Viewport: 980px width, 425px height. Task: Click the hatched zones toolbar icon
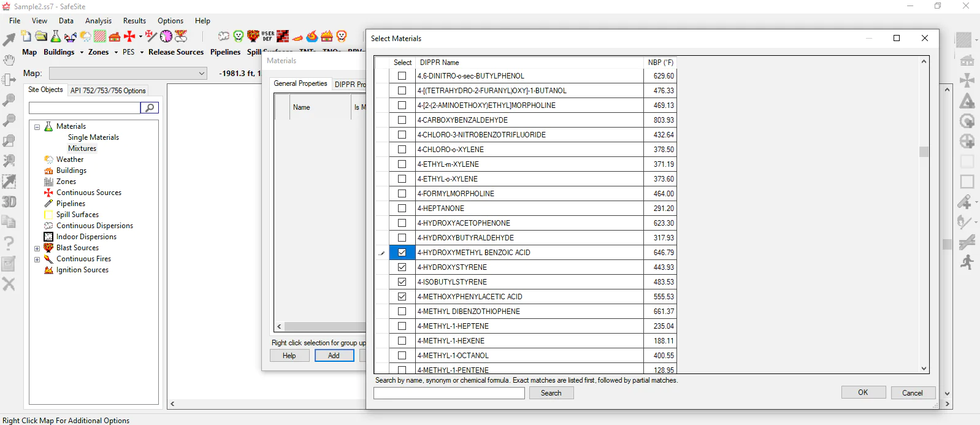pos(100,36)
